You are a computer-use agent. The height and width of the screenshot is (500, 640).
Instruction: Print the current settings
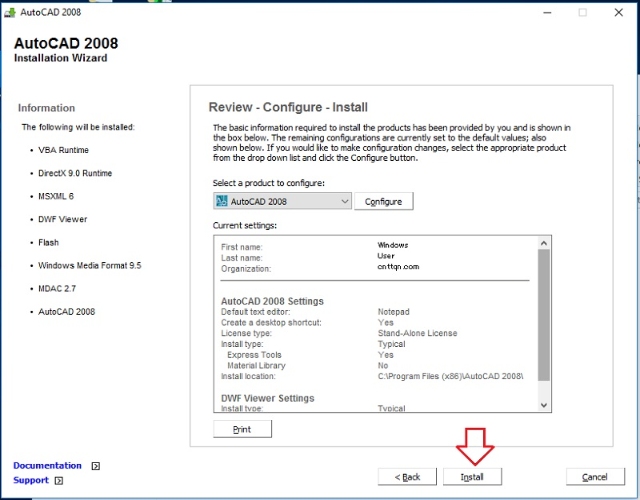242,429
